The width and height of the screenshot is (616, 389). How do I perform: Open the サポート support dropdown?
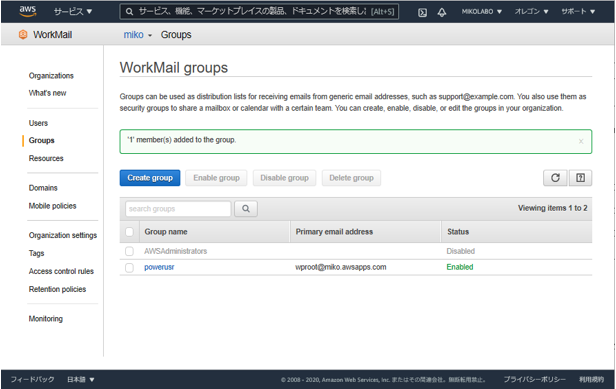coord(578,11)
